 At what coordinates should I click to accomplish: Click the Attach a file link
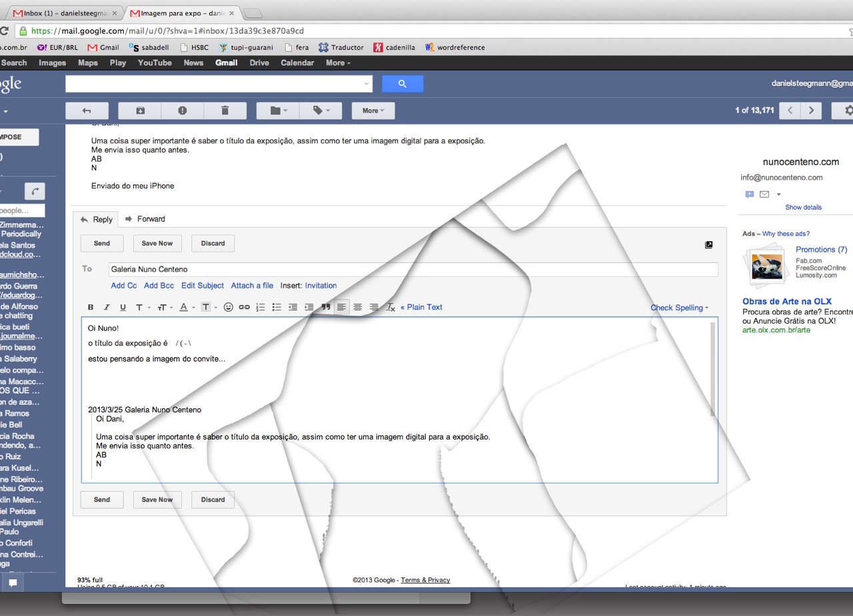click(x=252, y=286)
